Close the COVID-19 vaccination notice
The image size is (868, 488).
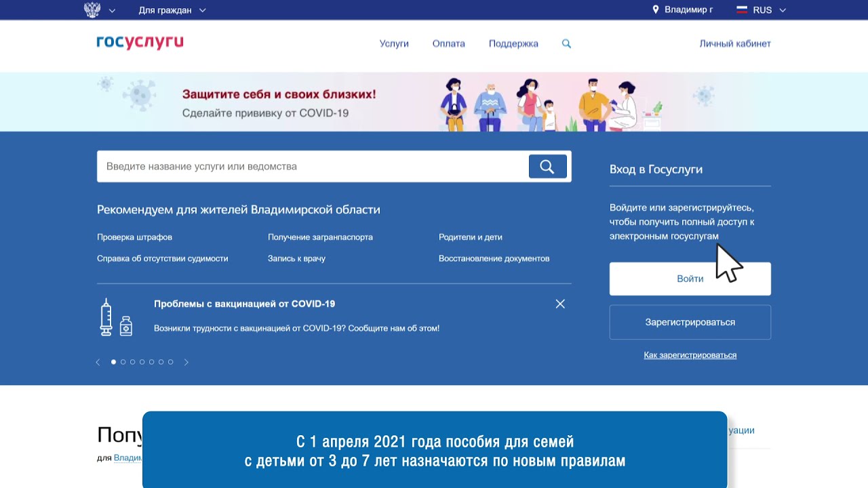560,304
